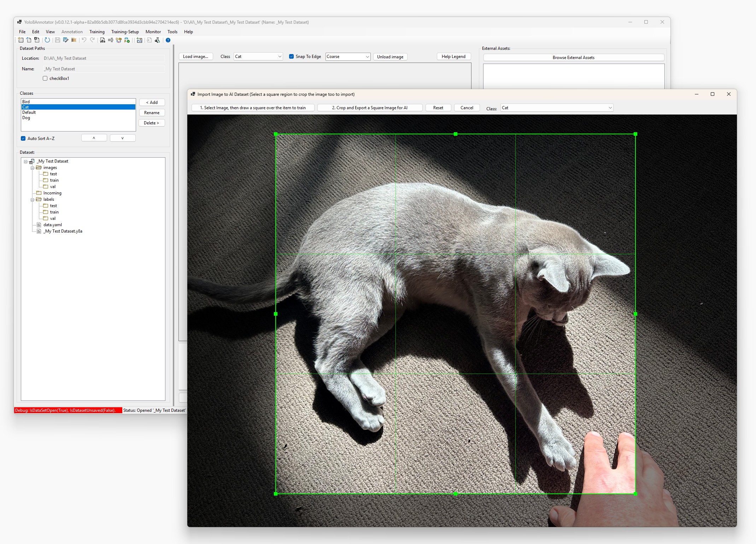The image size is (756, 544).
Task: Toggle the Auto Sort A~Z checkbox
Action: click(x=23, y=139)
